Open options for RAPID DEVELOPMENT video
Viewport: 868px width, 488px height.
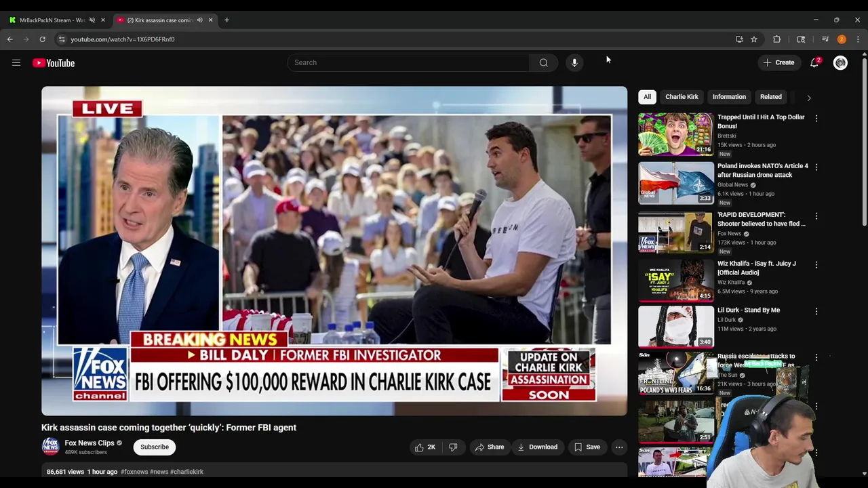pos(816,216)
